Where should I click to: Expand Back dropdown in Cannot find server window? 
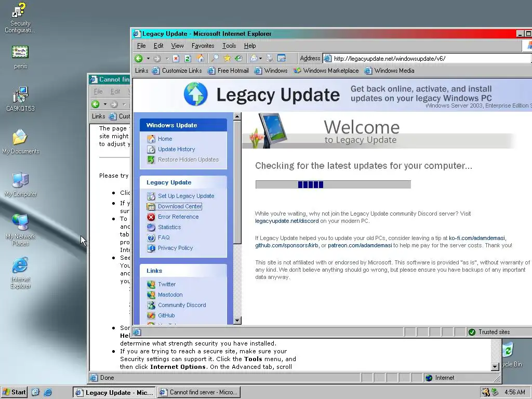point(105,104)
